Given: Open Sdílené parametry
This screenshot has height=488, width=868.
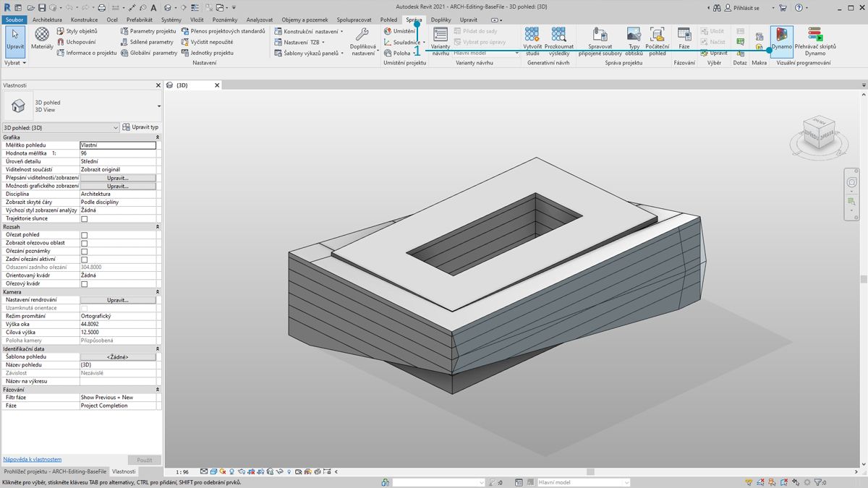Looking at the screenshot, I should (x=147, y=42).
